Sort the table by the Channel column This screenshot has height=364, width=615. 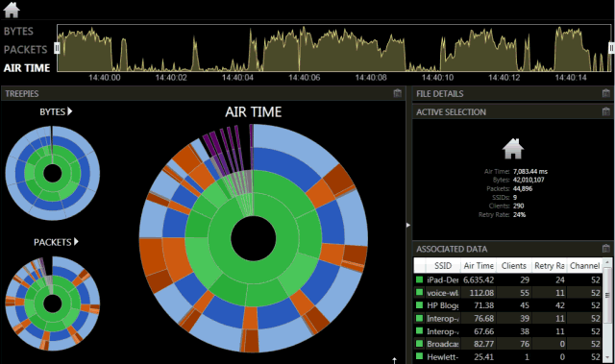584,266
